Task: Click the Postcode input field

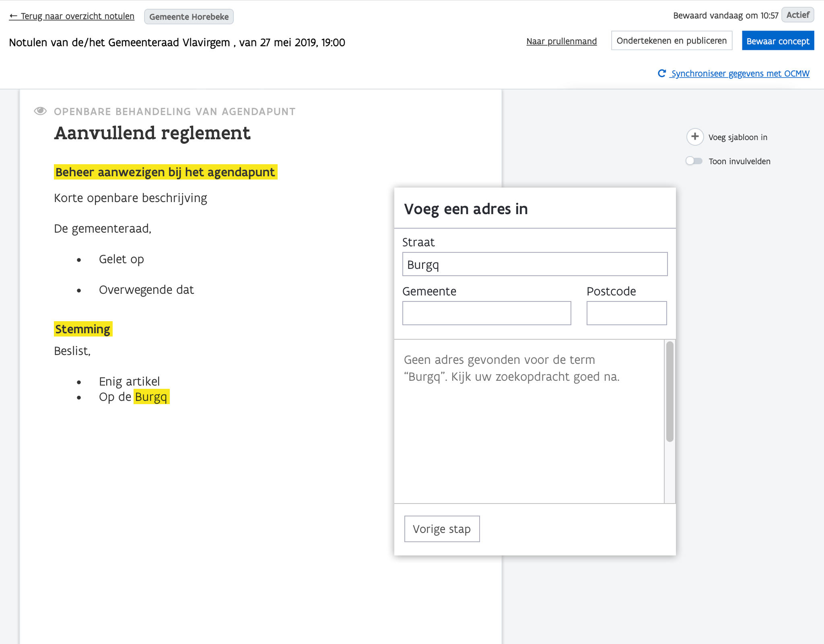Action: (x=626, y=313)
